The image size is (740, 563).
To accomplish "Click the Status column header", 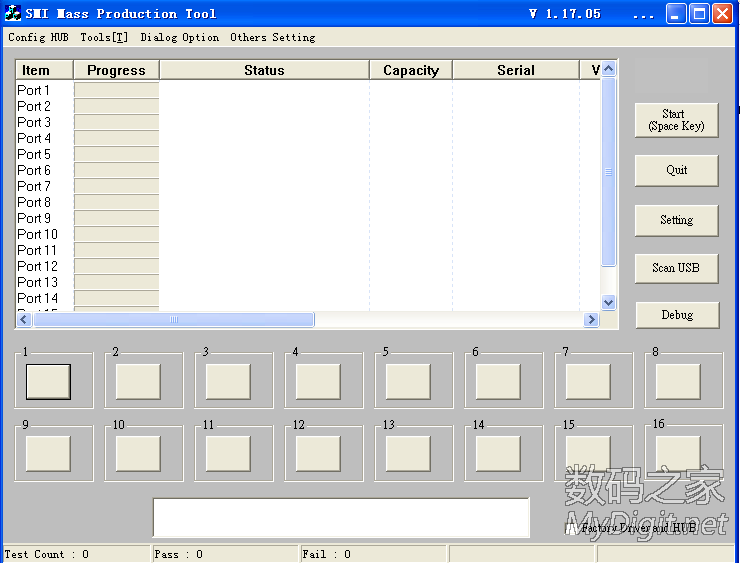I will pyautogui.click(x=264, y=70).
